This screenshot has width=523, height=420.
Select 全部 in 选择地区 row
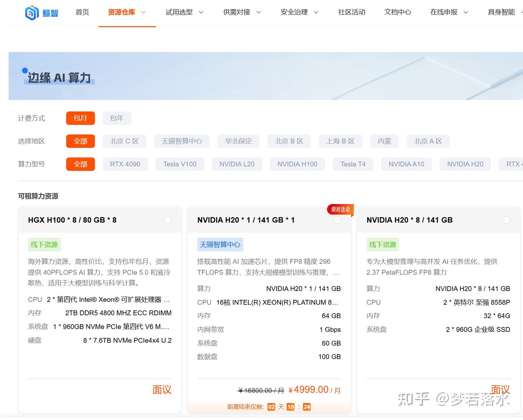tap(80, 141)
